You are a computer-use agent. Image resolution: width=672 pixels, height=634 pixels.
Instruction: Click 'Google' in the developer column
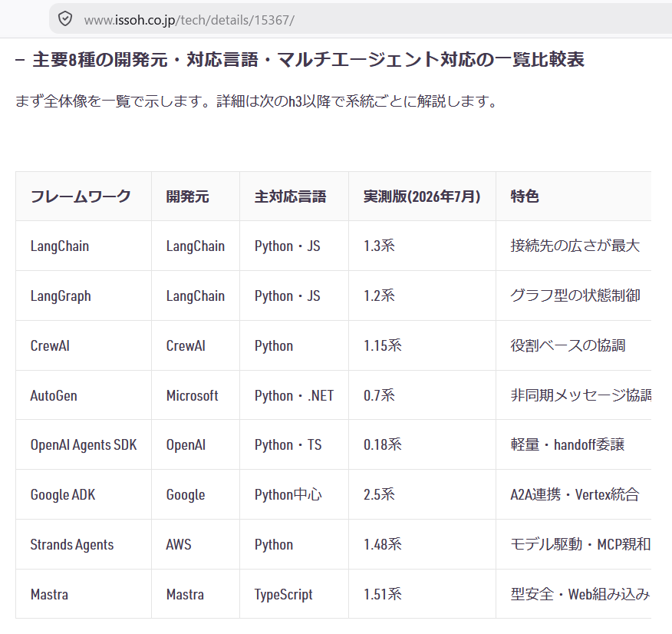(186, 494)
